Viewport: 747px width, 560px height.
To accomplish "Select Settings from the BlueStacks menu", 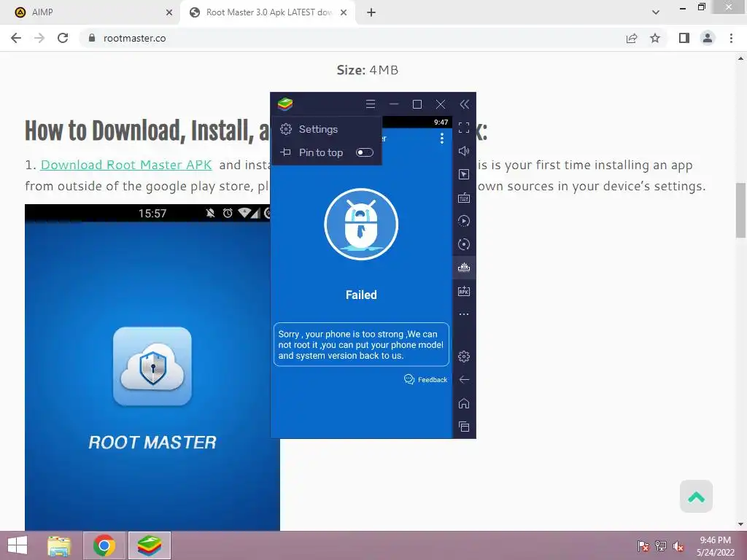I will (327, 129).
